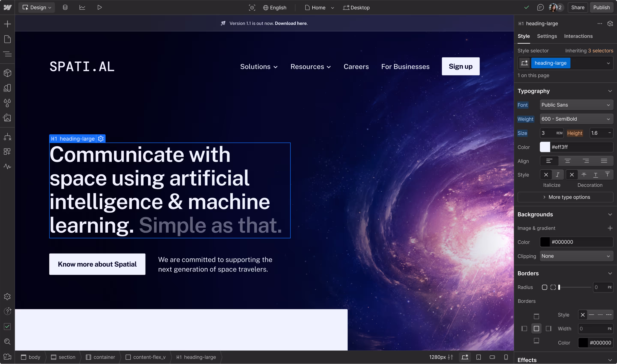This screenshot has width=617, height=364.
Task: Click the 3 selectors inheriting link
Action: pyautogui.click(x=600, y=51)
